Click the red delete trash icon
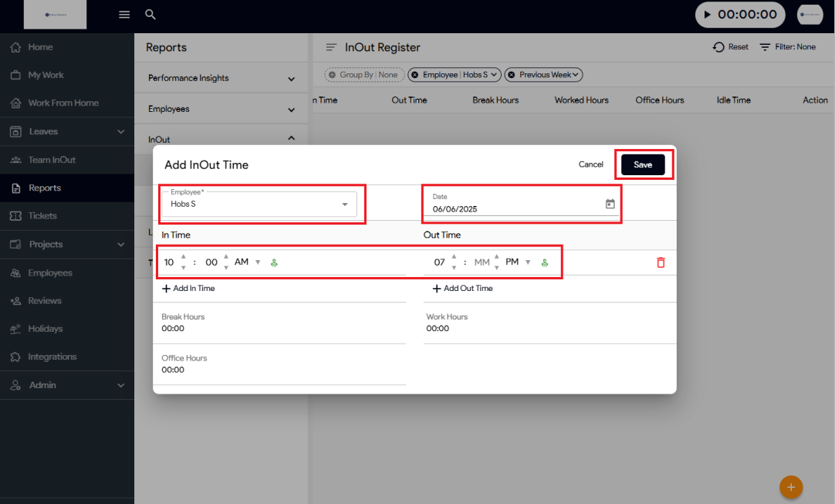This screenshot has height=504, width=835. tap(661, 262)
